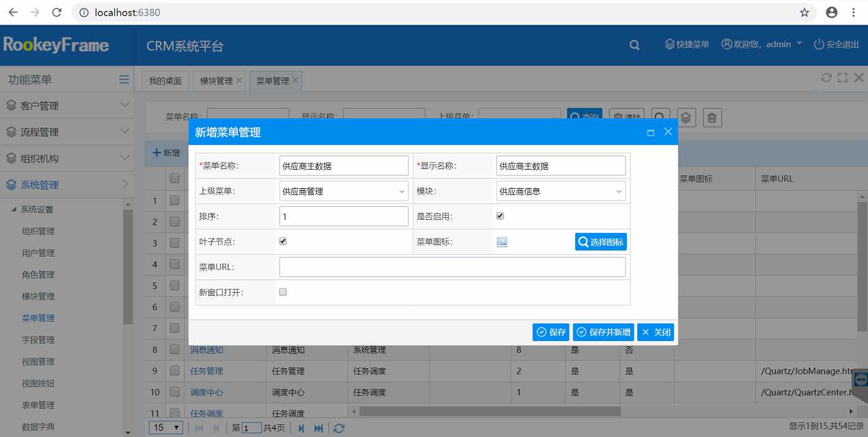The height and width of the screenshot is (437, 868).
Task: Collapse sidebar using hamburger icon
Action: click(124, 79)
